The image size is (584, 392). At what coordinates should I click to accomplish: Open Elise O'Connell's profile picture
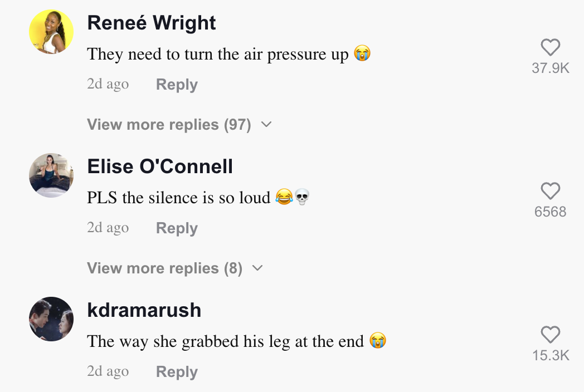(x=51, y=175)
